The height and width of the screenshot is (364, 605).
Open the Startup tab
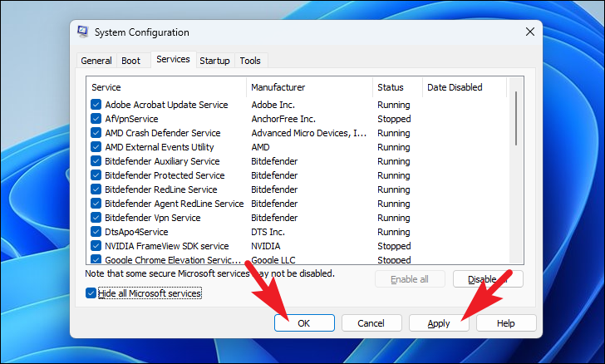point(214,61)
